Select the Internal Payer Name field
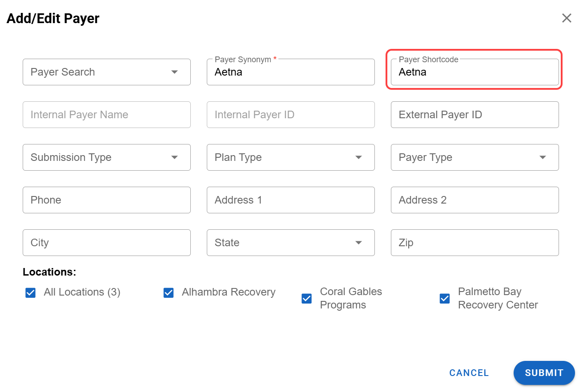The image size is (583, 392). click(107, 115)
